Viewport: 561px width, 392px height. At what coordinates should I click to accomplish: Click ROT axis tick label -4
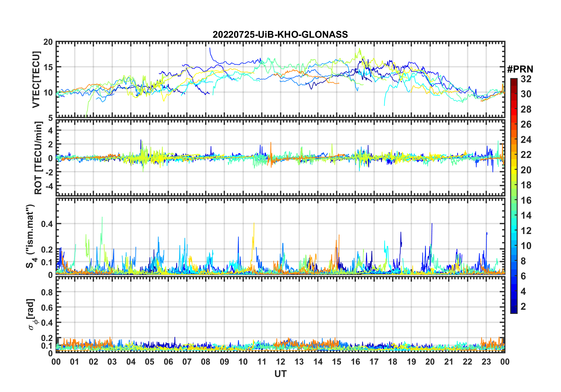[49, 186]
